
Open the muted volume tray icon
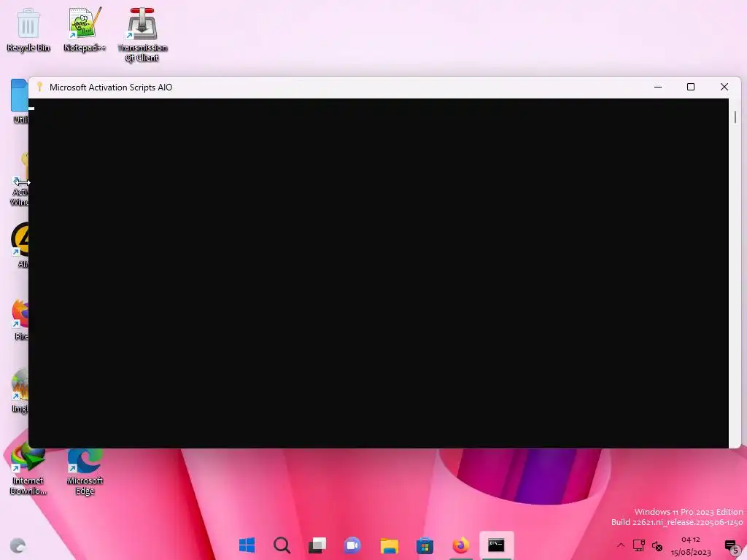(x=657, y=546)
